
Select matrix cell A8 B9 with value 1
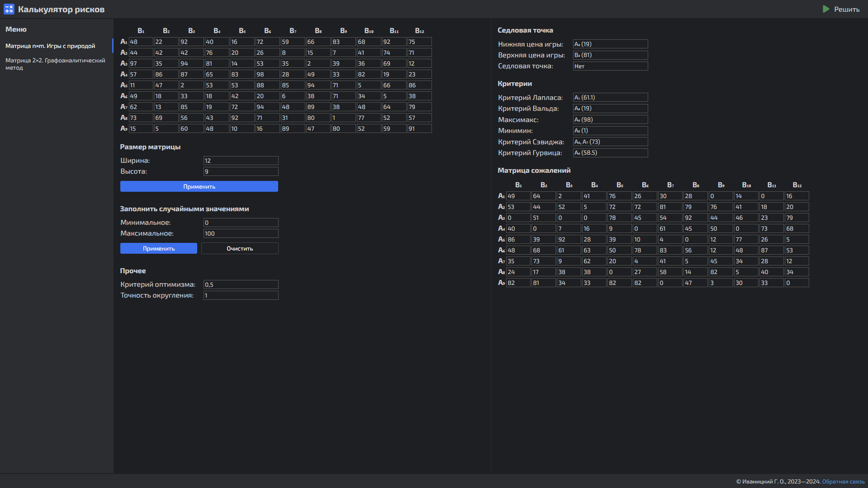tap(343, 118)
